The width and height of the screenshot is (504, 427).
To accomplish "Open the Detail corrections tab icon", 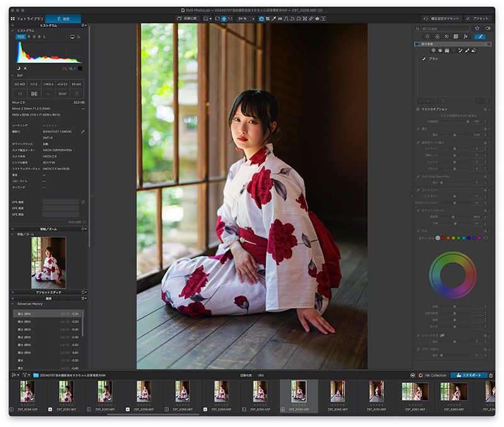I will point(447,37).
